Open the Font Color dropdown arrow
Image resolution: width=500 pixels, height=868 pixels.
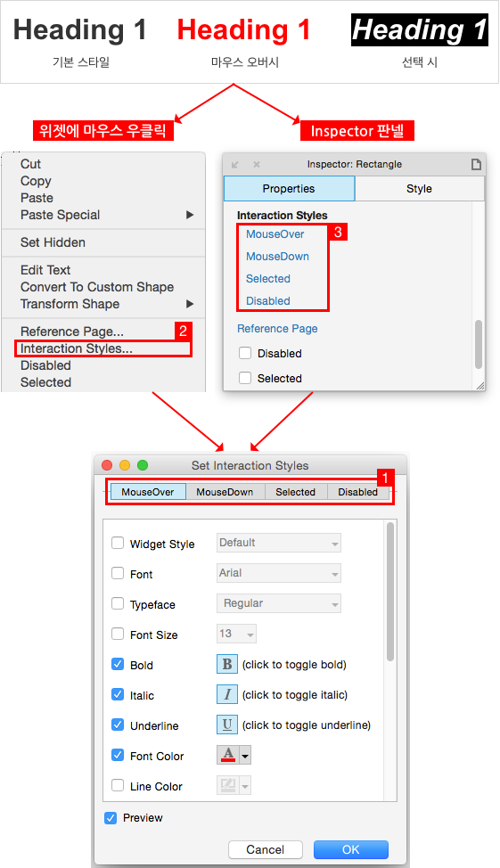point(245,755)
